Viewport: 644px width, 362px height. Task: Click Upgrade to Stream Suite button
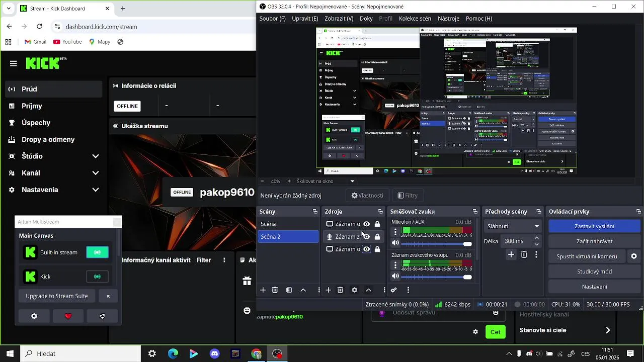[57, 296]
